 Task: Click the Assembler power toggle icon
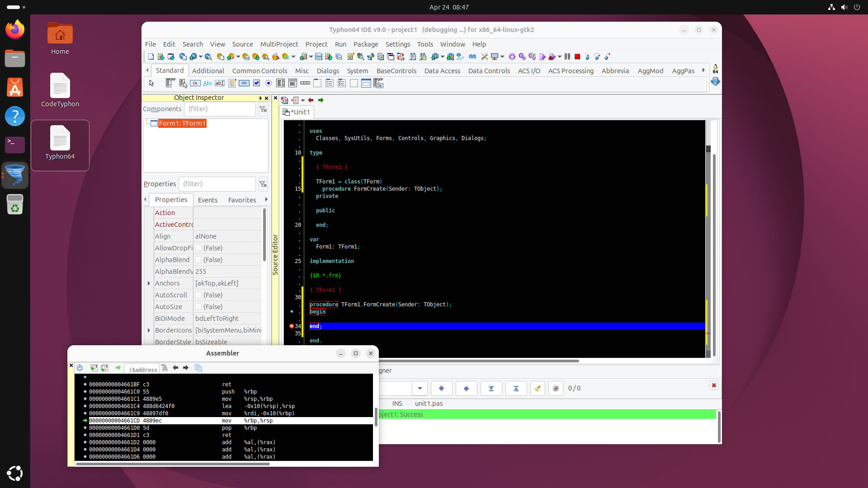[x=80, y=368]
